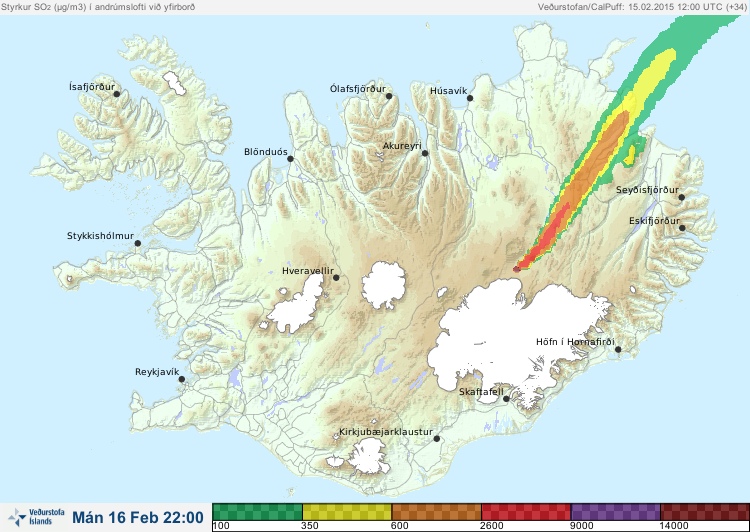Click the '14000' legend value

(x=673, y=526)
